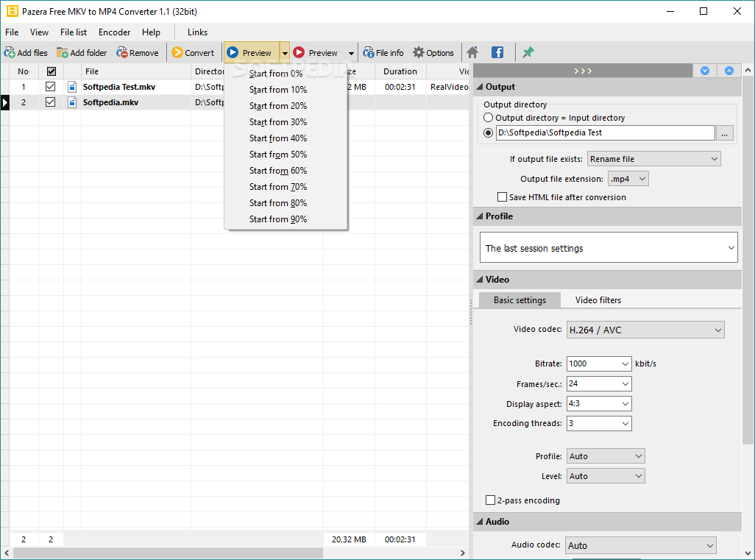The image size is (755, 560).
Task: Click blue down-arrow circle in panel header
Action: pos(705,71)
